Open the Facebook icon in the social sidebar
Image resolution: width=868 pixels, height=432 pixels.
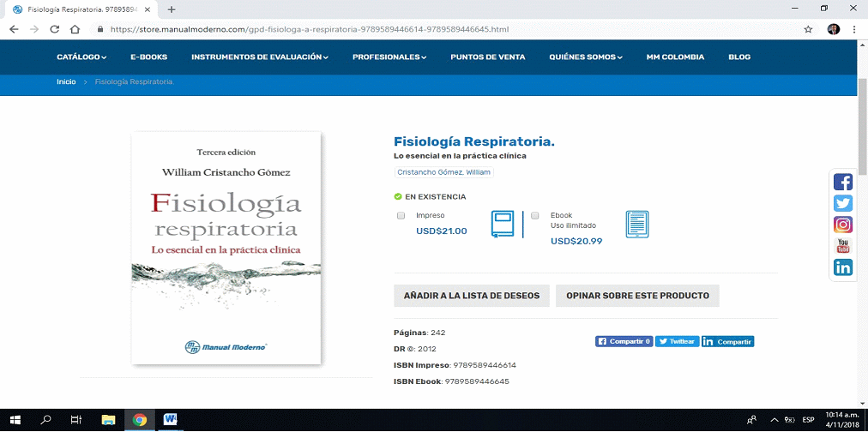coord(843,182)
